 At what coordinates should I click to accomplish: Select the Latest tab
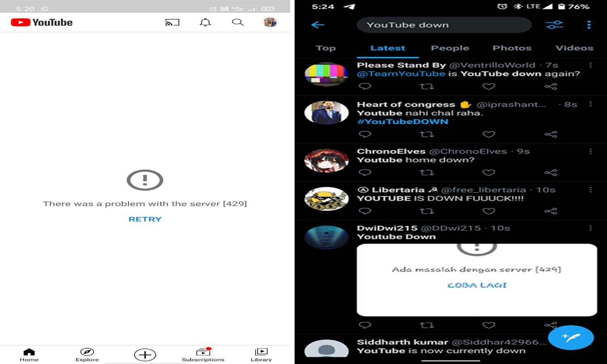point(388,48)
